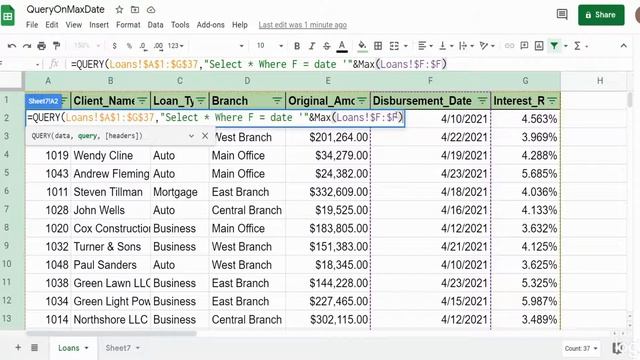Collapse the QUERY function help chevron

point(191,136)
